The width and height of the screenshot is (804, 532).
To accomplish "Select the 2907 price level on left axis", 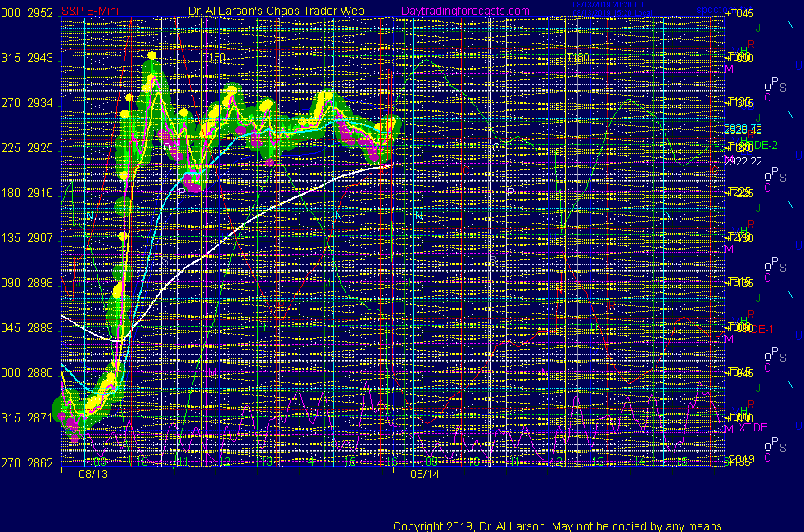I will tap(41, 238).
